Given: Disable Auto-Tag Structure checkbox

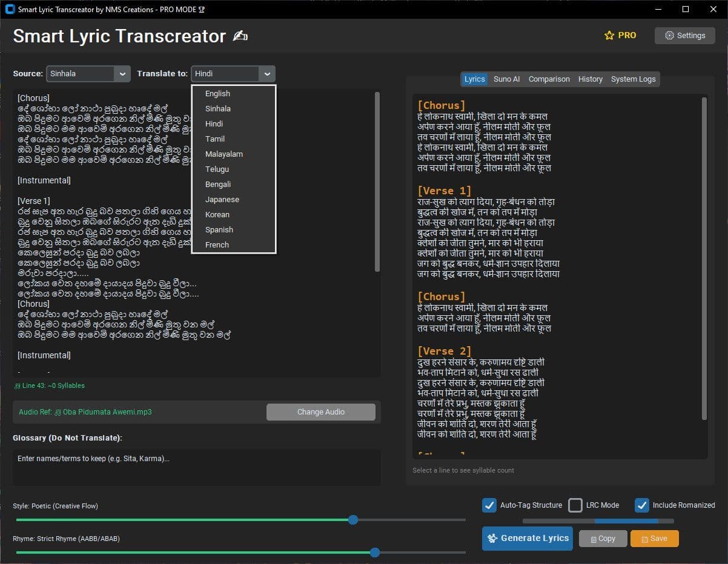Looking at the screenshot, I should click(489, 505).
